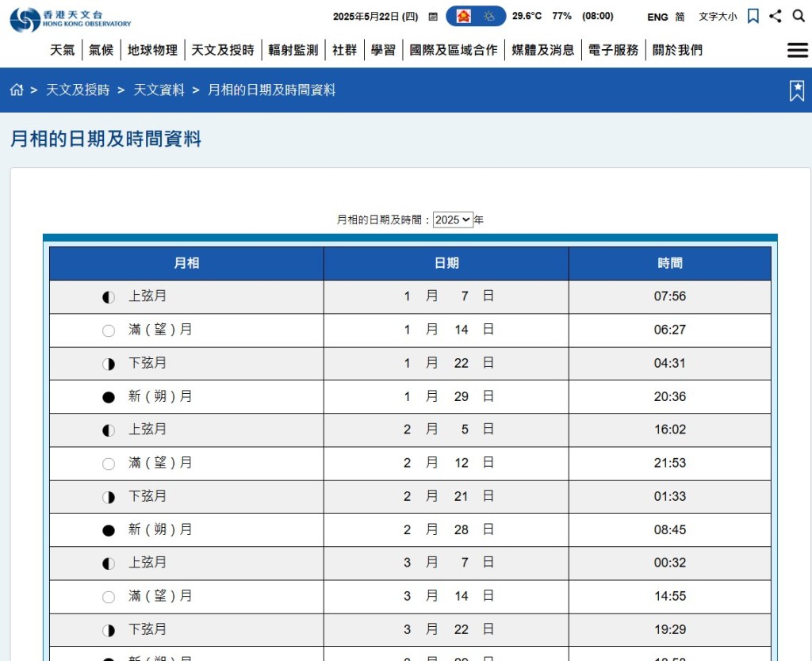Select the time 00:32 cell
Image resolution: width=812 pixels, height=661 pixels.
pos(669,563)
